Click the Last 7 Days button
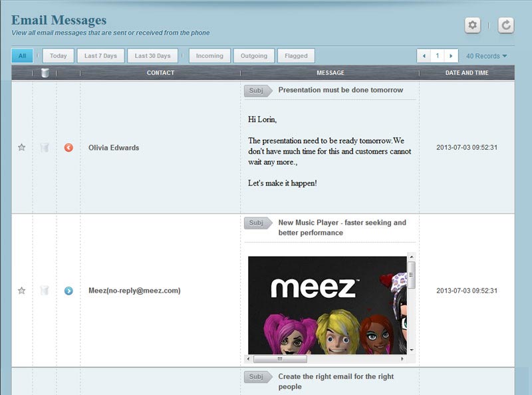532x395 pixels. coord(100,55)
